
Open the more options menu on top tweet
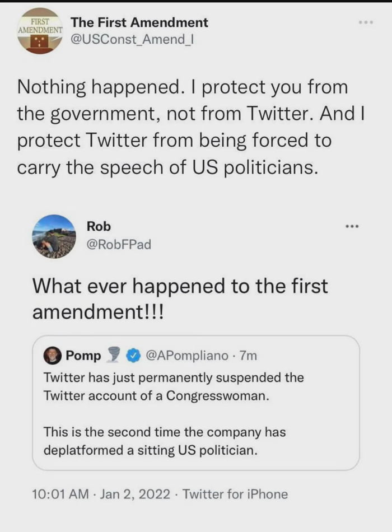click(366, 21)
